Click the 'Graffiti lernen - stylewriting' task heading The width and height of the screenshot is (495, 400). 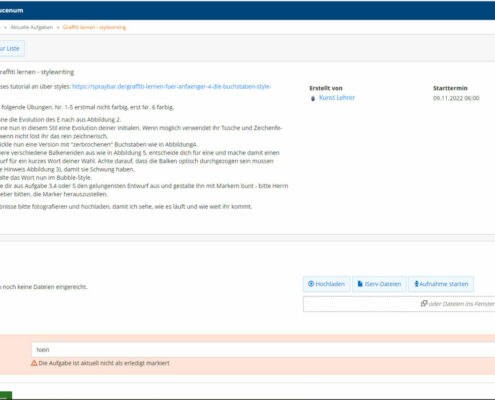coord(37,72)
